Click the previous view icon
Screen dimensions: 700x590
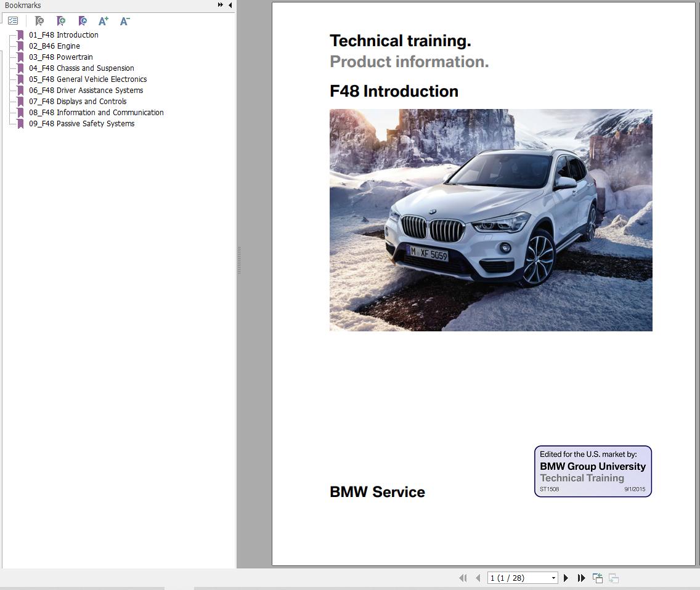pos(598,578)
